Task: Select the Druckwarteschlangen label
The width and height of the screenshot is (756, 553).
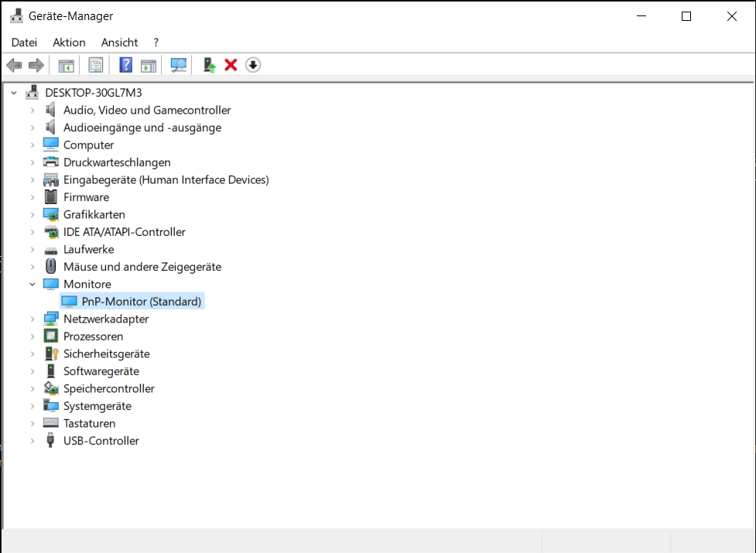Action: [117, 162]
